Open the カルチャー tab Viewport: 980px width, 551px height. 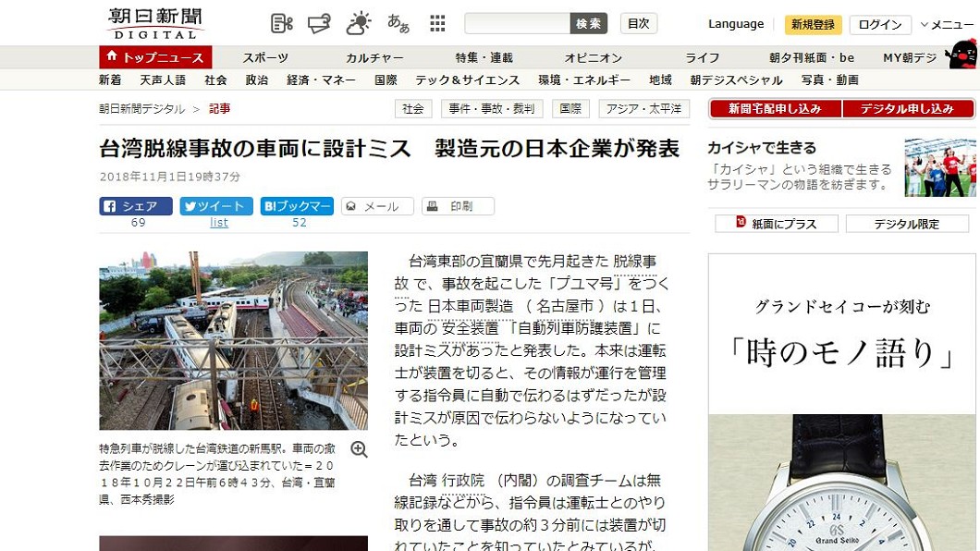pos(375,57)
